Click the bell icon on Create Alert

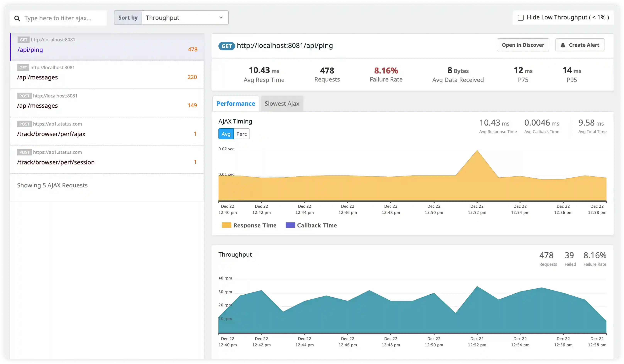(x=563, y=45)
